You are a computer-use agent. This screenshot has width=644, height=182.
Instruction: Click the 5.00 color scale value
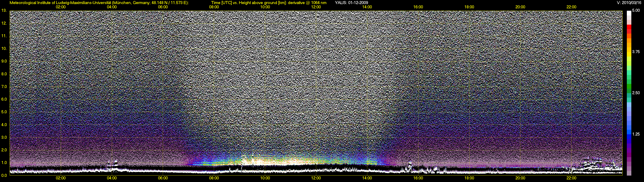coord(636,10)
